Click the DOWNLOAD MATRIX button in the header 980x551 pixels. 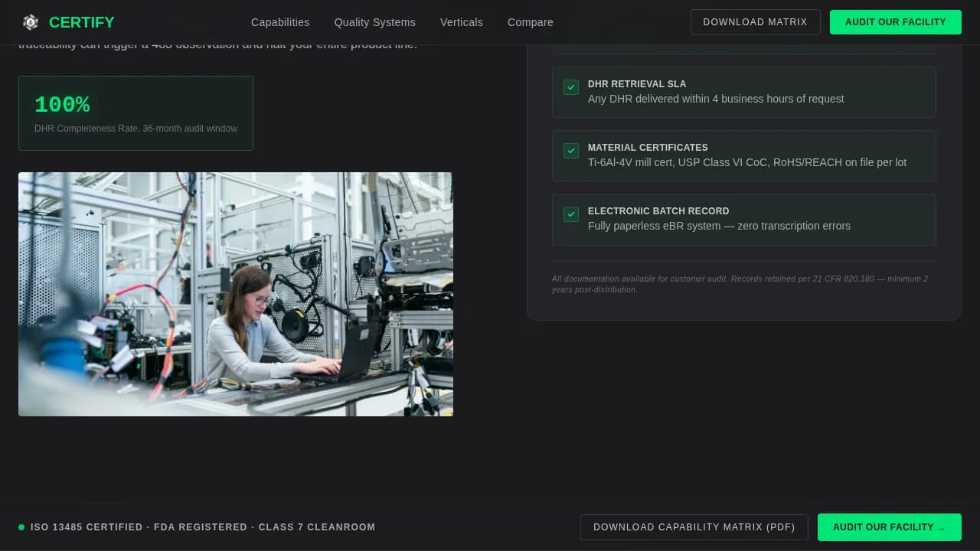pos(755,22)
